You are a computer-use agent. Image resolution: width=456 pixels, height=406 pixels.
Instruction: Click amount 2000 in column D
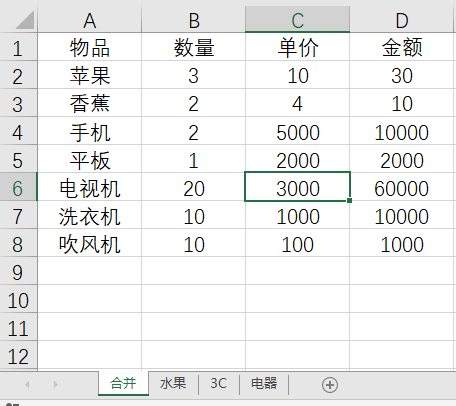[402, 159]
